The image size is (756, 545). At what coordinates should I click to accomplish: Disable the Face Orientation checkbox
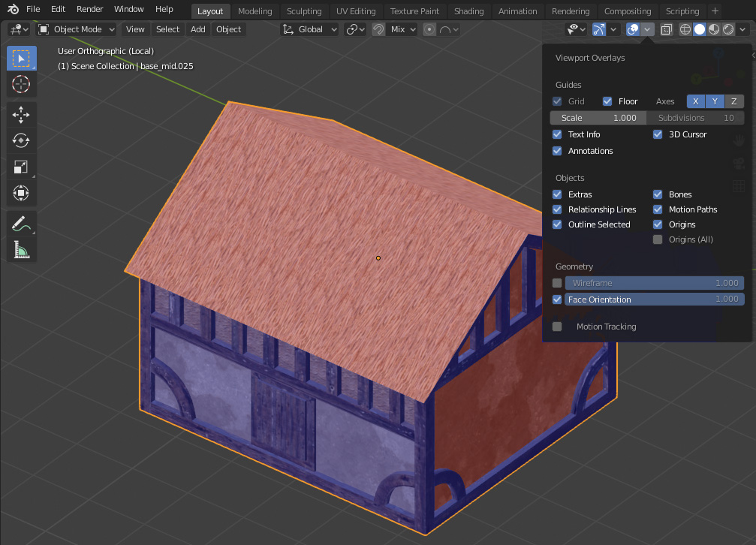pyautogui.click(x=557, y=300)
